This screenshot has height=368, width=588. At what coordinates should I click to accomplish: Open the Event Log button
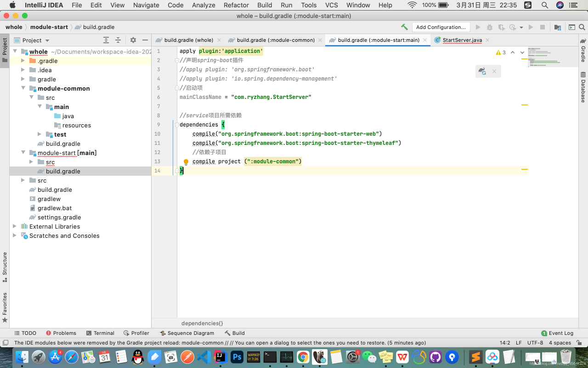pyautogui.click(x=557, y=333)
